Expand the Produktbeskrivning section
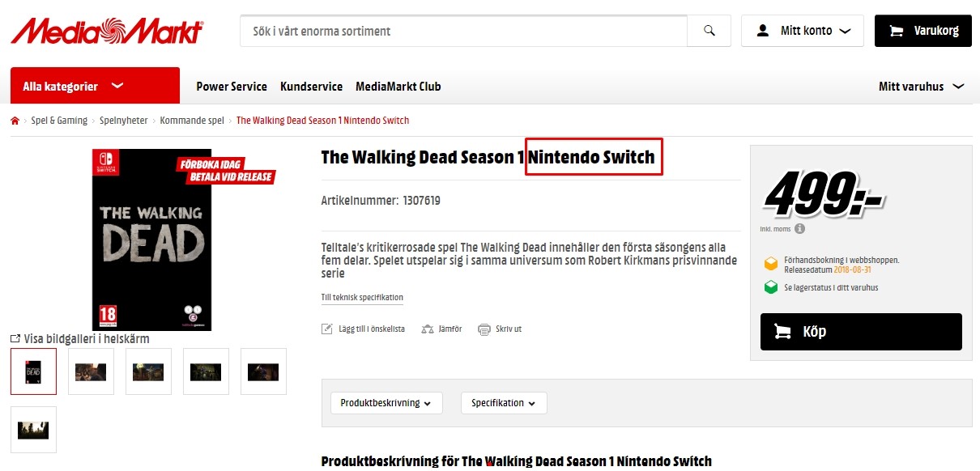 pyautogui.click(x=386, y=403)
